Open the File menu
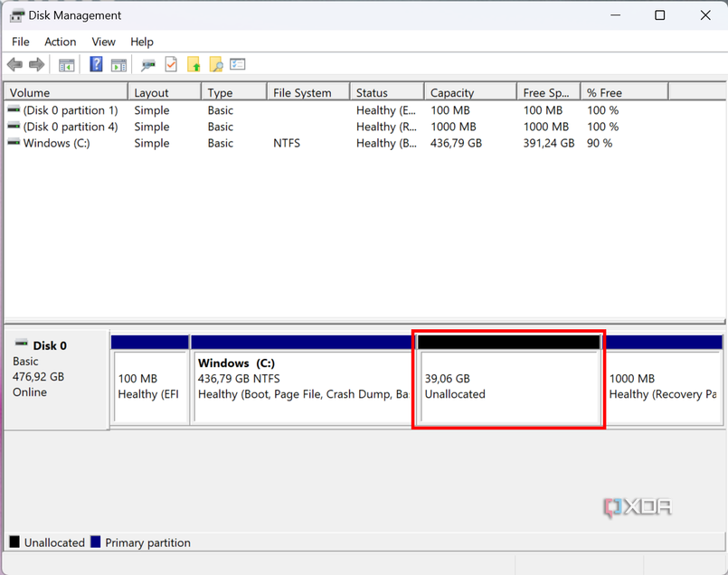 coord(21,42)
